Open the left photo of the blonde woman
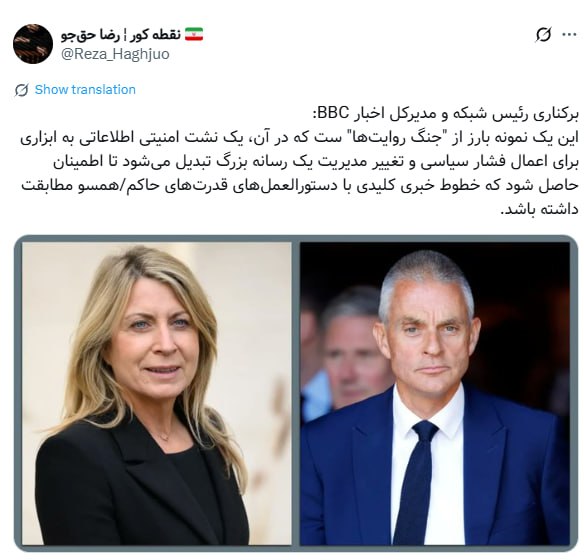 (x=156, y=394)
